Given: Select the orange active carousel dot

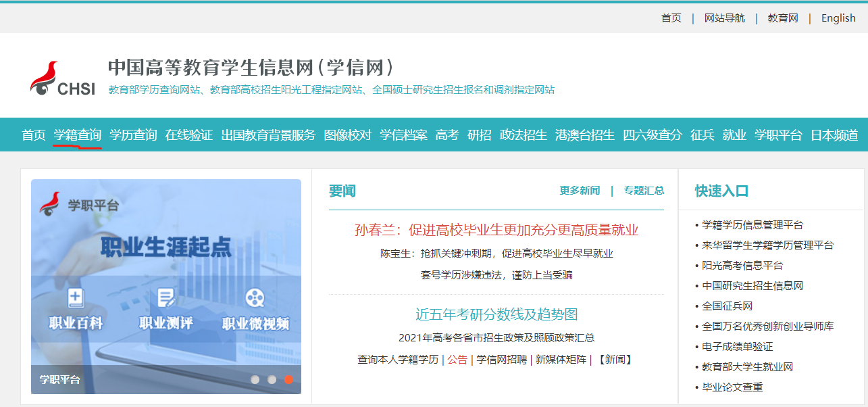Looking at the screenshot, I should [288, 379].
